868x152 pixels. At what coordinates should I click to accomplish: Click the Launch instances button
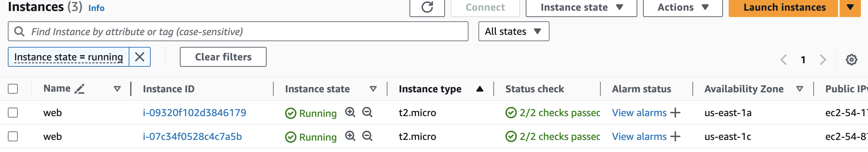(x=784, y=7)
